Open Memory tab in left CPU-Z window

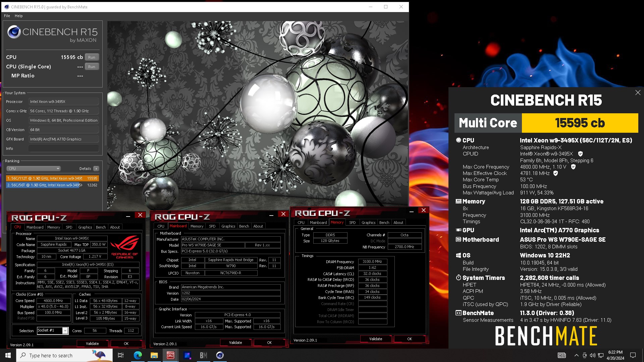point(54,227)
